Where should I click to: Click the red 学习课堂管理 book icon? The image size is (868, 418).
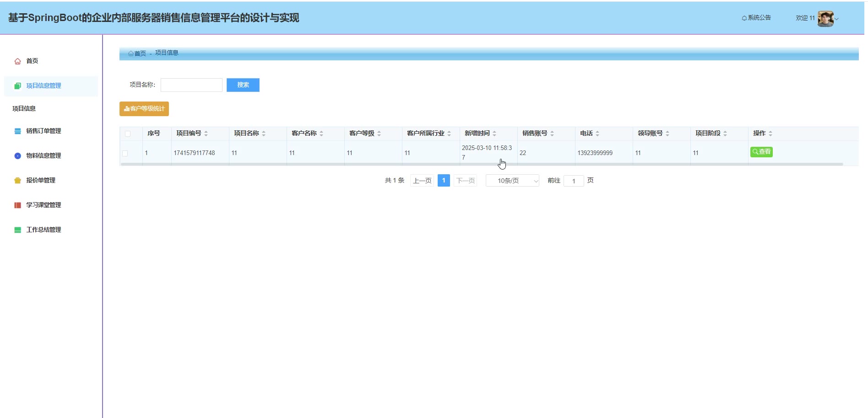click(18, 205)
